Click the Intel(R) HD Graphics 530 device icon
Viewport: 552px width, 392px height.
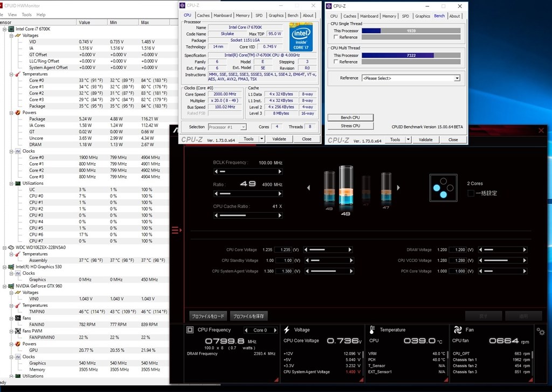pos(11,267)
